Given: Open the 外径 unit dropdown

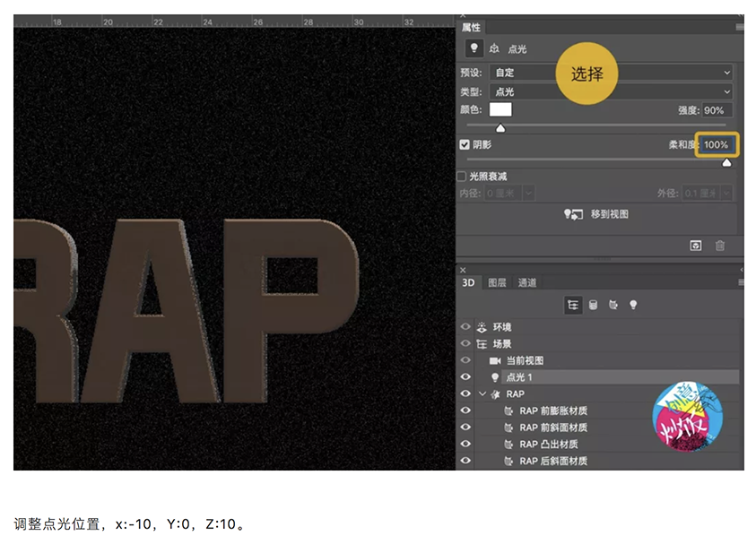Looking at the screenshot, I should click(x=726, y=194).
